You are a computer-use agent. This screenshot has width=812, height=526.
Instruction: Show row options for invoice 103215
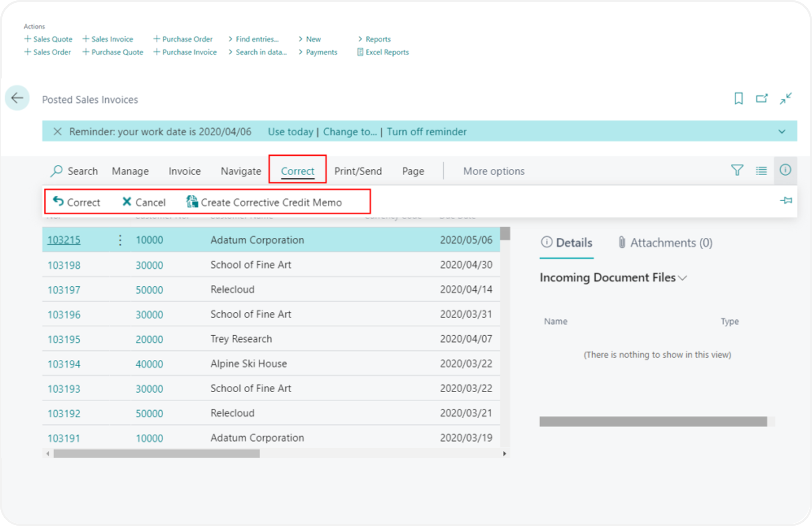pos(120,240)
